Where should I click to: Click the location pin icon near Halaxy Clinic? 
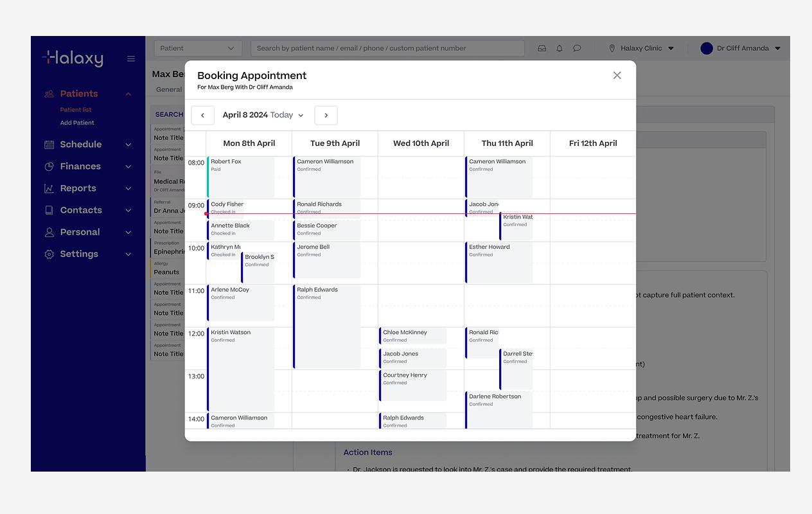612,48
